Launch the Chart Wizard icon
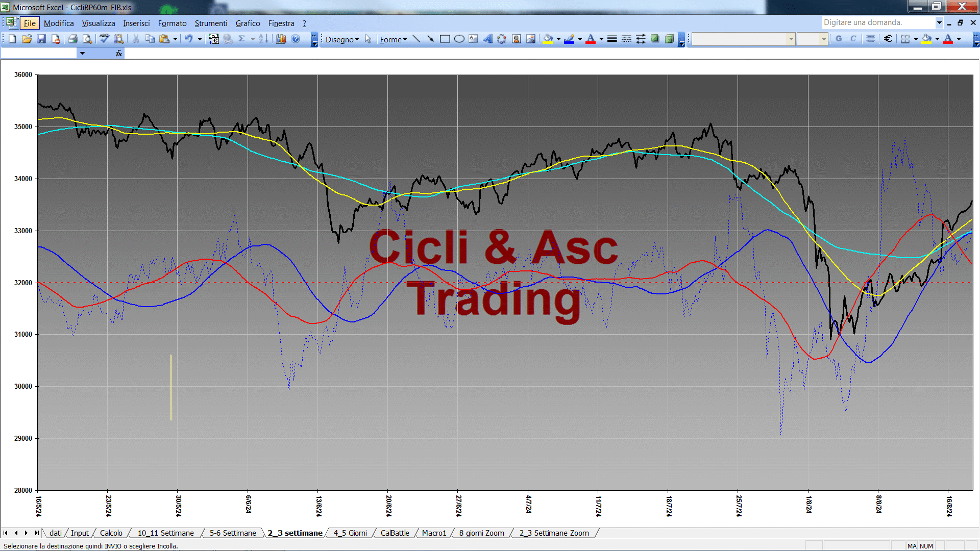This screenshot has height=551, width=980. click(x=281, y=39)
